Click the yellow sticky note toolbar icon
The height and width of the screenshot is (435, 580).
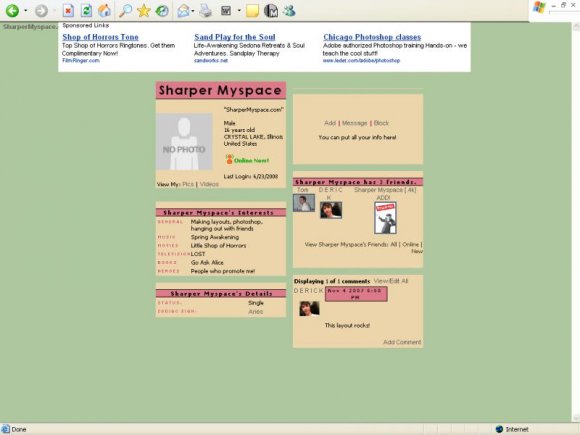pos(252,11)
